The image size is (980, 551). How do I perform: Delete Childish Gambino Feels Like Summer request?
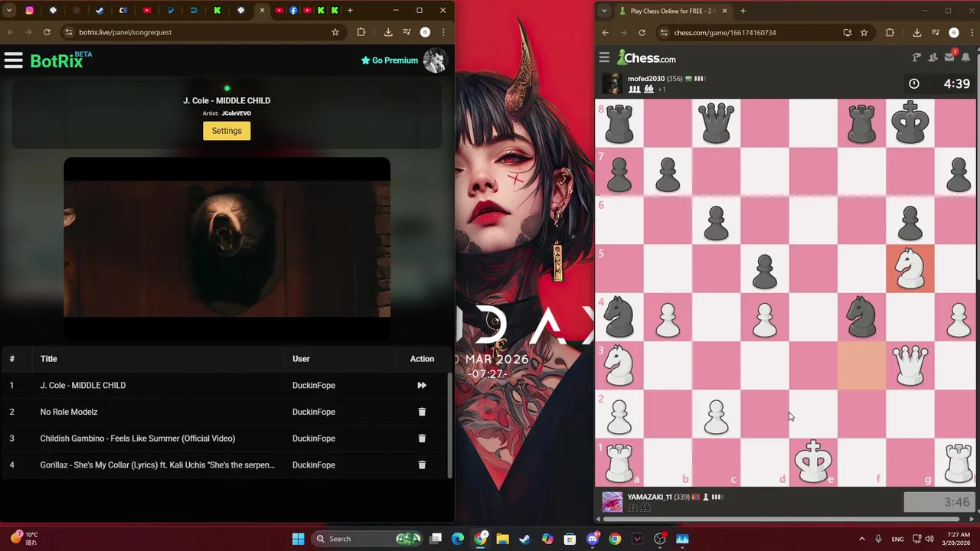pyautogui.click(x=421, y=439)
